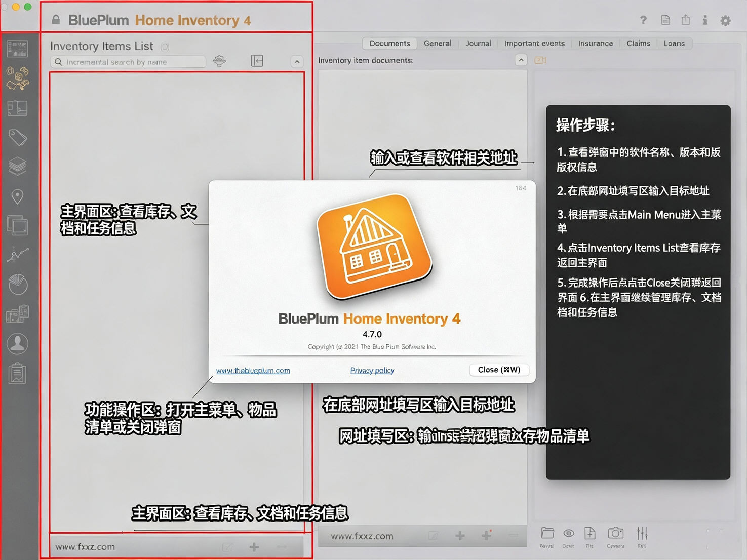Click the Edit sliders icon
This screenshot has height=560, width=747.
point(642,537)
